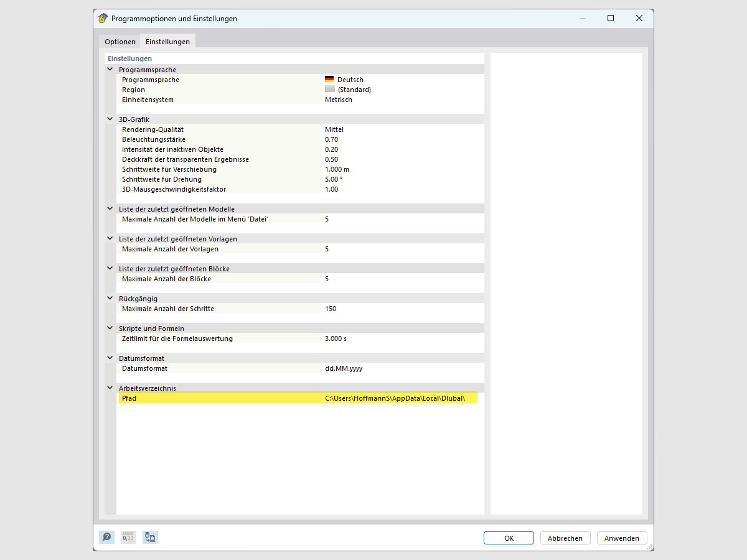Collapse Liste der zuletzt geöffneten Modelle
The height and width of the screenshot is (560, 747).
pos(110,208)
